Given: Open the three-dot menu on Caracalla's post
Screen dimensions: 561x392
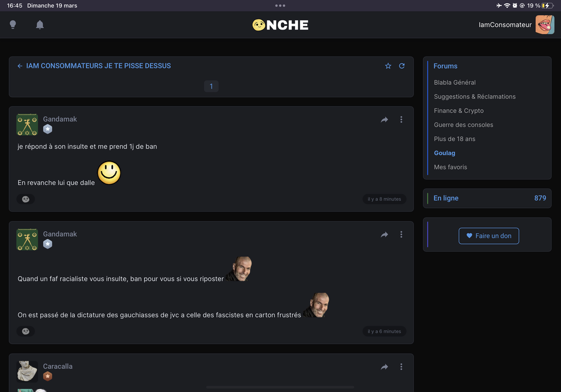Looking at the screenshot, I should pos(401,367).
